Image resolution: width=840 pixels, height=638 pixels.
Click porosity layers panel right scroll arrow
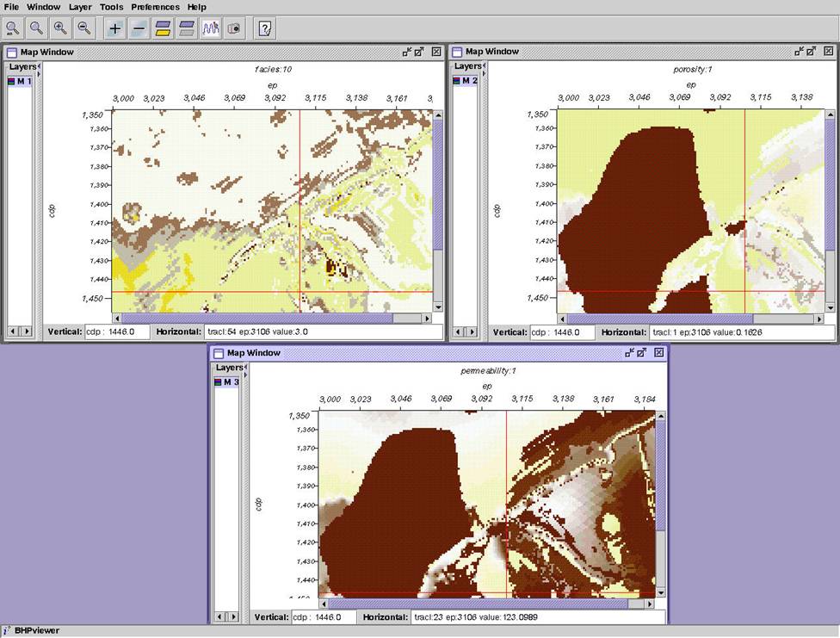tap(472, 331)
